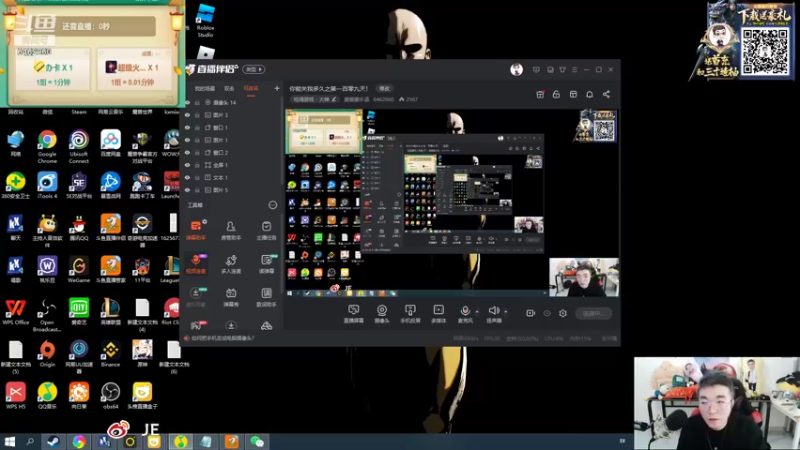Expand the microphone options arrow
Screen dimensions: 800x450
pyautogui.click(x=477, y=311)
